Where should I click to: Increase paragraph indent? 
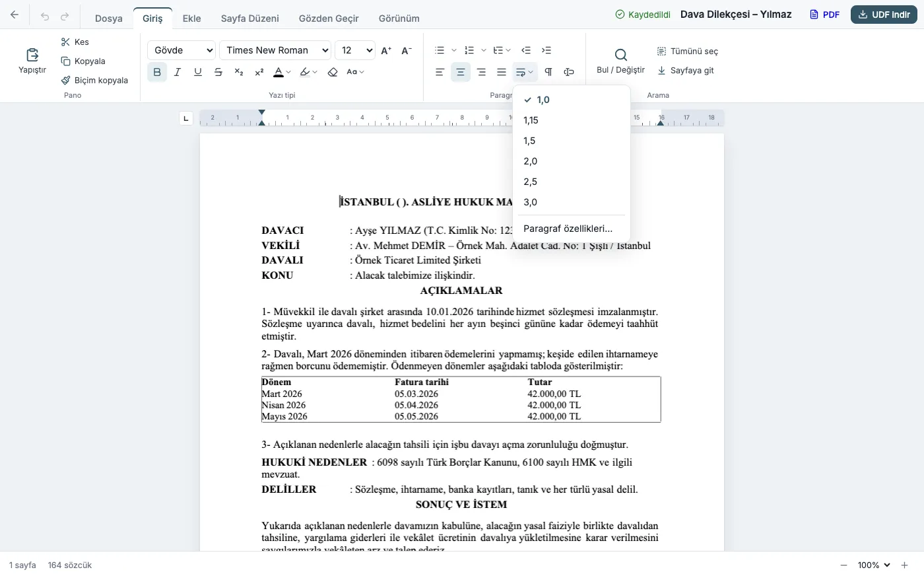point(546,50)
